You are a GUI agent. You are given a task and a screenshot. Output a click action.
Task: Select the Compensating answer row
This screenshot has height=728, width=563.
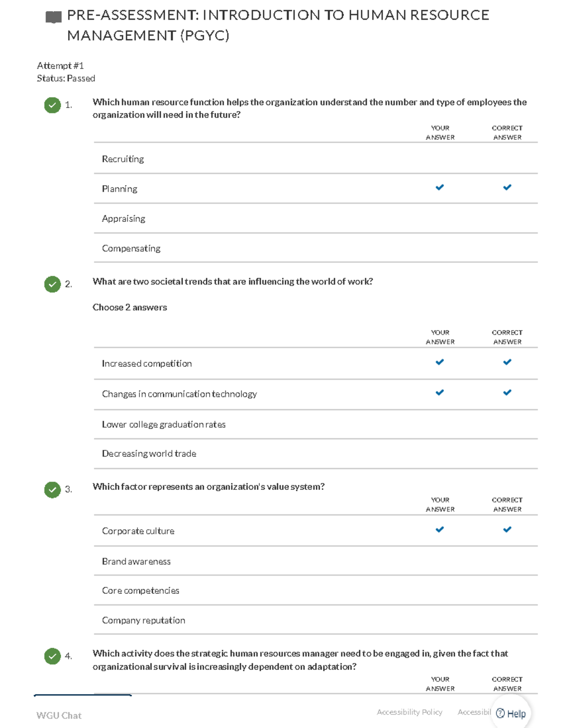[x=131, y=248]
